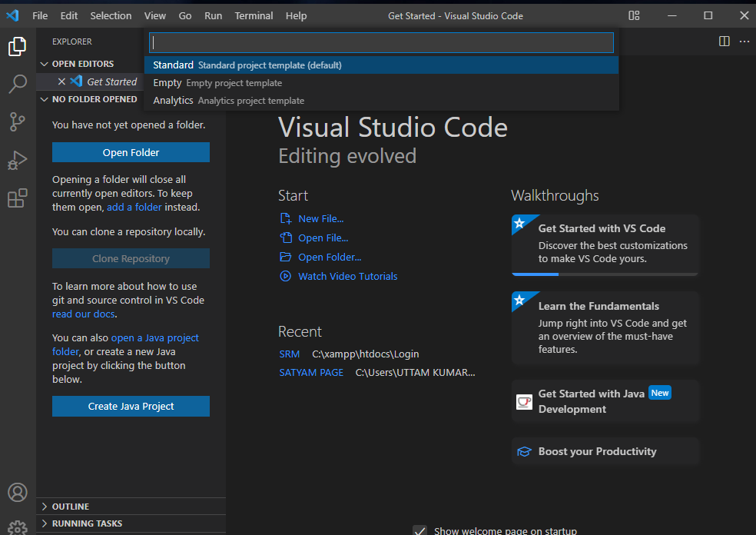Select the Analytics project template option
756x535 pixels.
click(381, 101)
